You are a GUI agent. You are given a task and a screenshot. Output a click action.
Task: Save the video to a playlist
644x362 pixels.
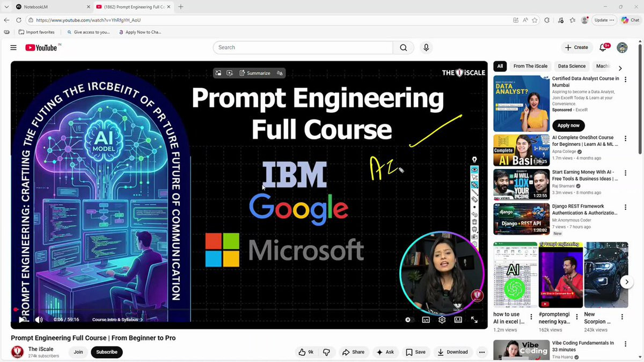[x=415, y=352]
